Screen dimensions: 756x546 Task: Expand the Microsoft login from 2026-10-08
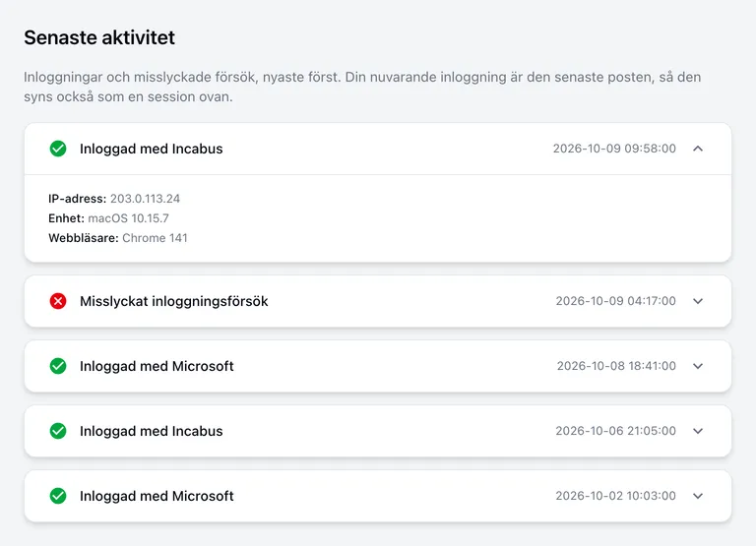pyautogui.click(x=698, y=366)
